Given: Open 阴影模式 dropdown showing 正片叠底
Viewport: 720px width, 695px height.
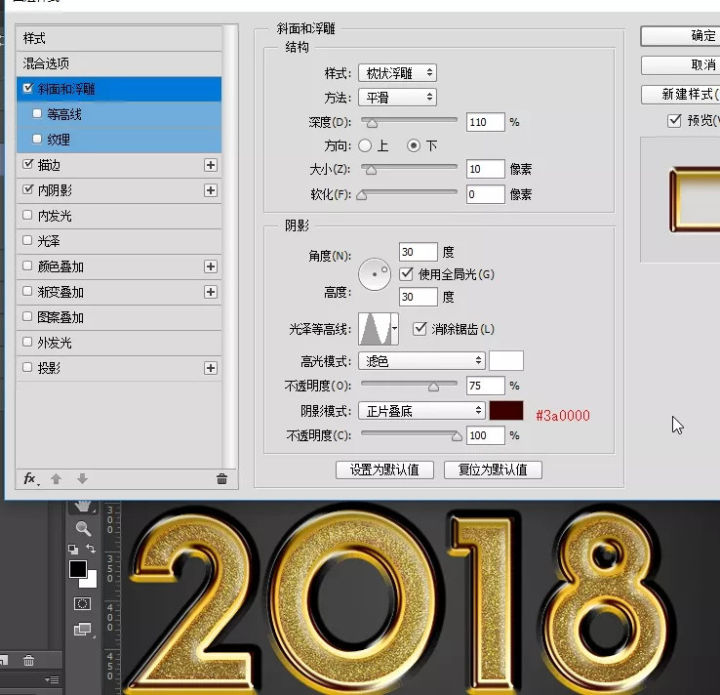Looking at the screenshot, I should point(422,410).
